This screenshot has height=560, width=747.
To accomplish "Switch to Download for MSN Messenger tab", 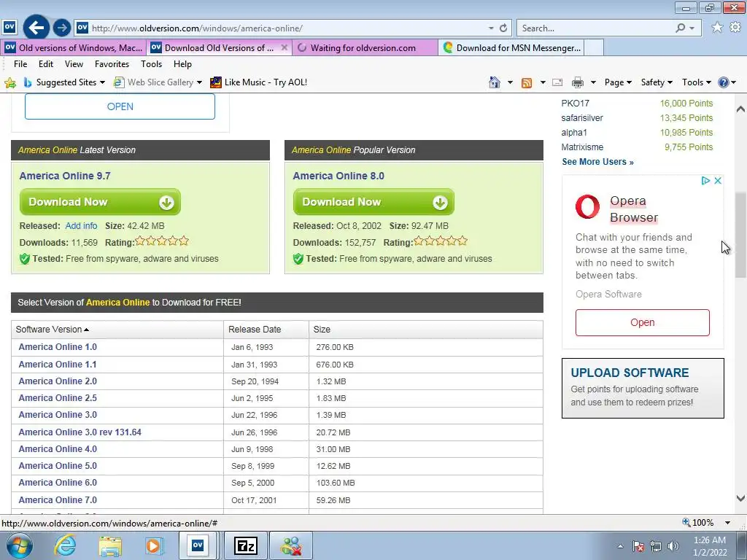I will (511, 47).
